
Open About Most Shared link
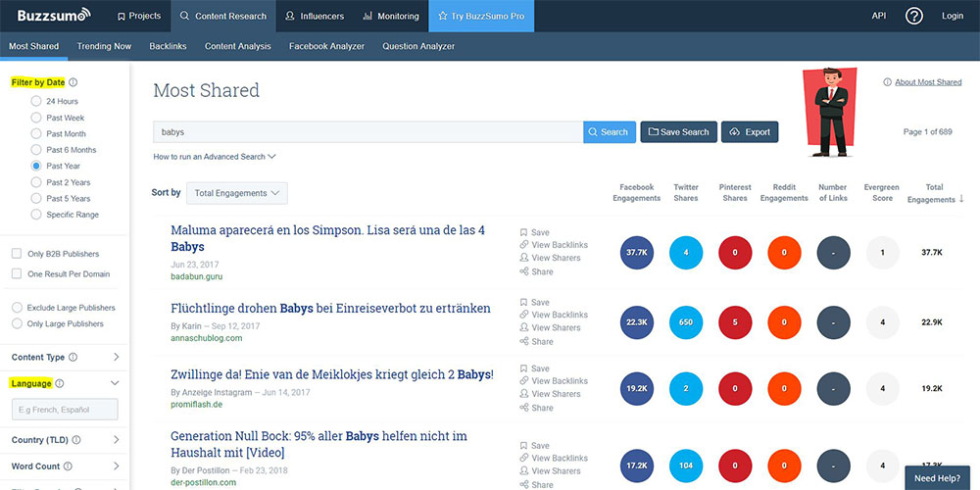pyautogui.click(x=928, y=82)
